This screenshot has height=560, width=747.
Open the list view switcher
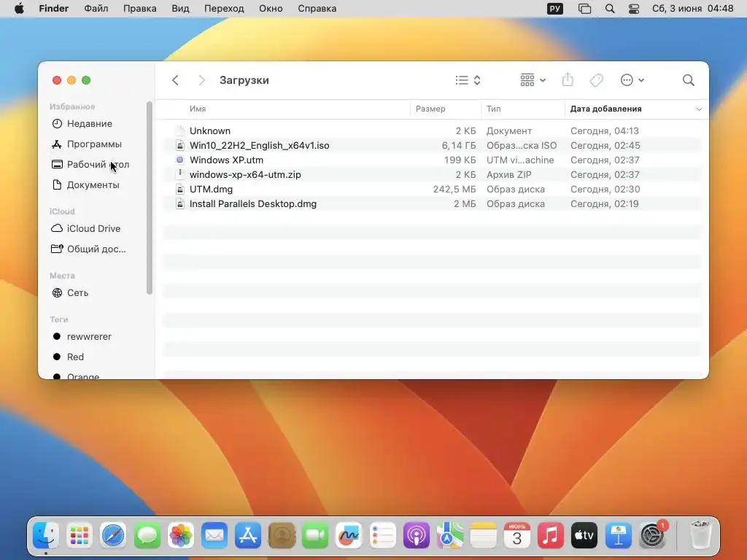[468, 80]
